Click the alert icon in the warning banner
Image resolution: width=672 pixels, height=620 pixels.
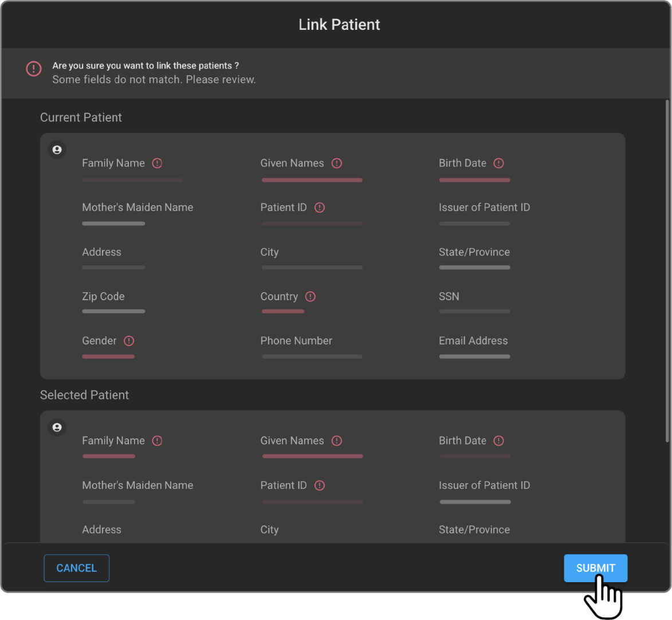(x=34, y=69)
